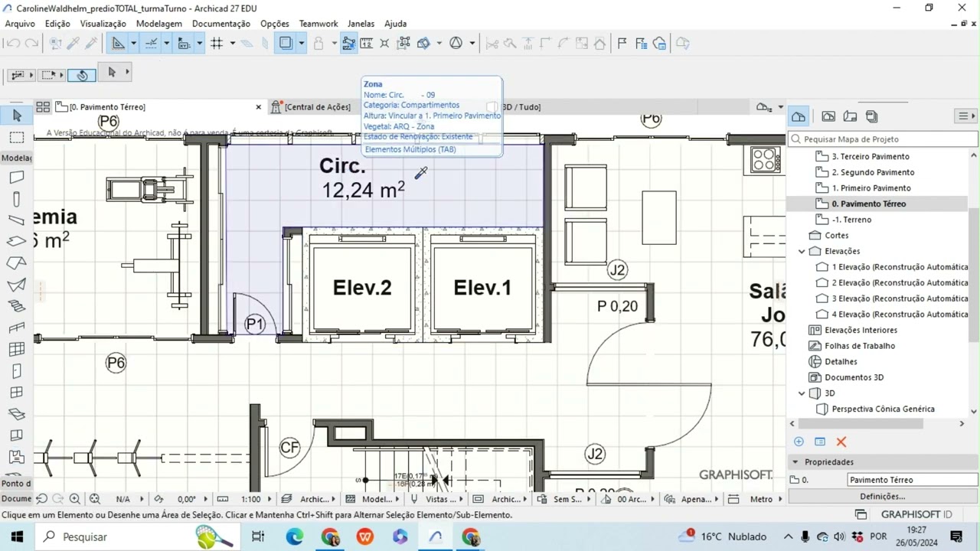The height and width of the screenshot is (551, 980).
Task: Undo the last action
Action: click(13, 44)
